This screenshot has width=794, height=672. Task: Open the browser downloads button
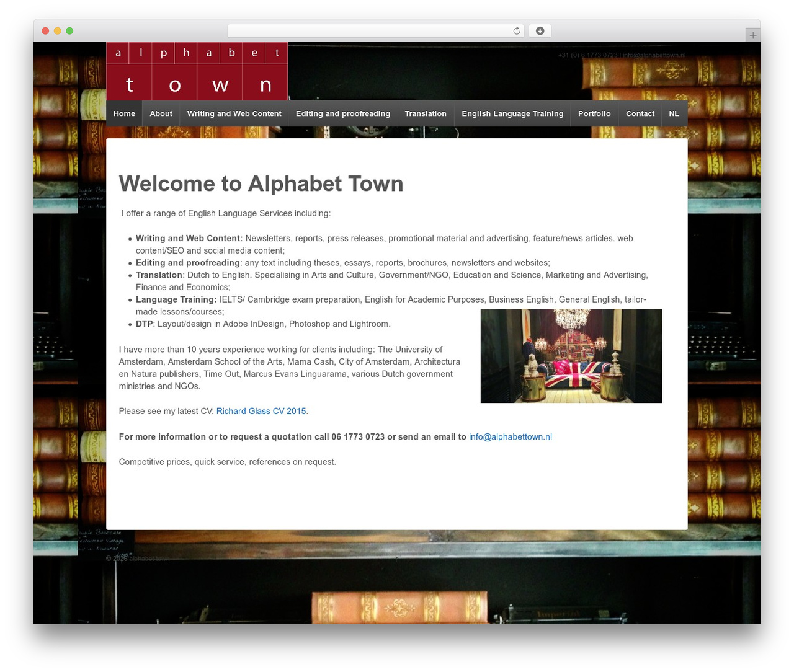click(x=540, y=31)
